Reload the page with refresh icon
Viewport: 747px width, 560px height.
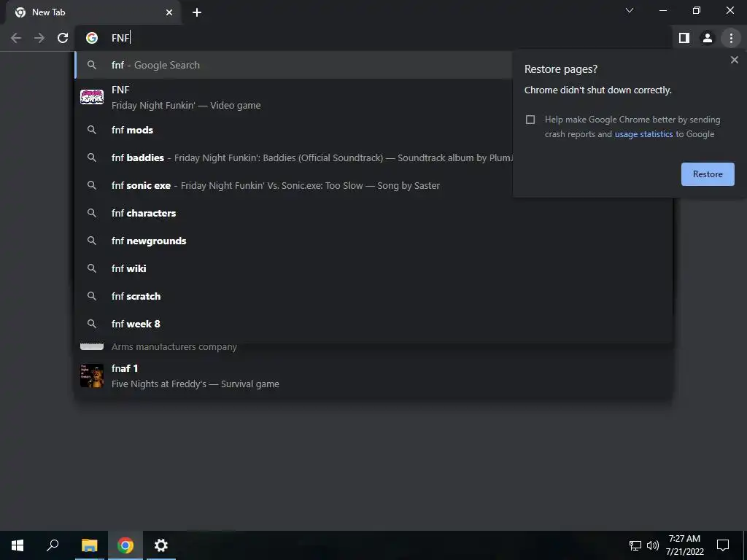click(x=63, y=38)
